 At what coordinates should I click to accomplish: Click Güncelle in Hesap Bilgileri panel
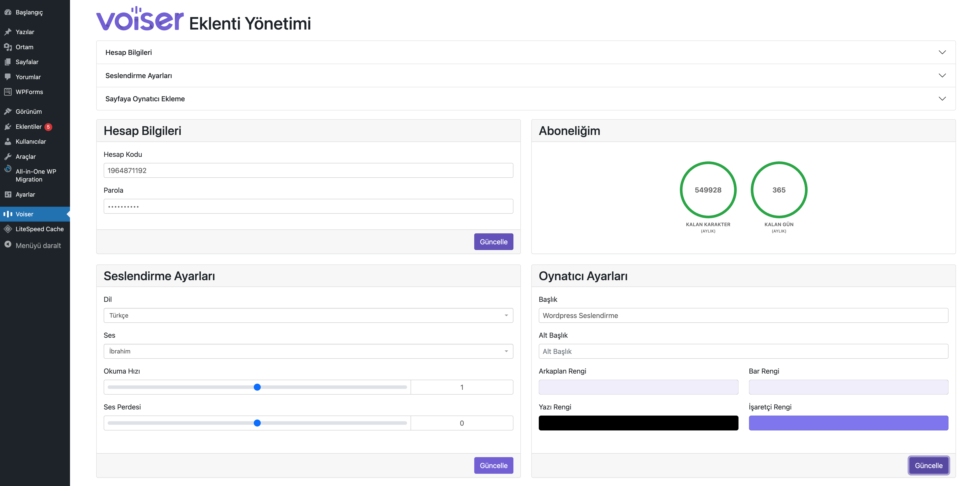click(x=493, y=242)
